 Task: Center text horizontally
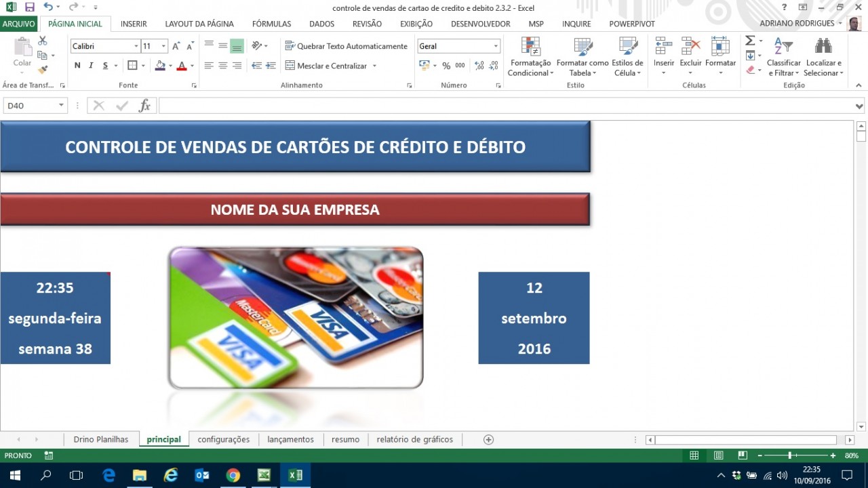pos(222,66)
